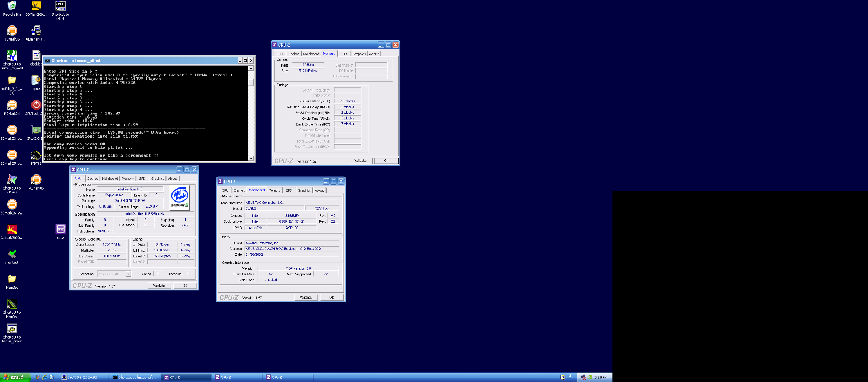The width and height of the screenshot is (868, 382).
Task: Click Validate in ASUSTeK motherboard CPU-Z window
Action: (306, 297)
